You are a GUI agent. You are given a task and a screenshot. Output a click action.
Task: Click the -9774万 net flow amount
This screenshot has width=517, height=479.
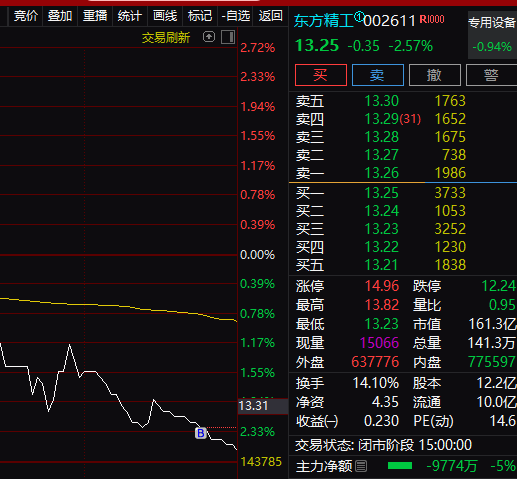click(x=452, y=466)
